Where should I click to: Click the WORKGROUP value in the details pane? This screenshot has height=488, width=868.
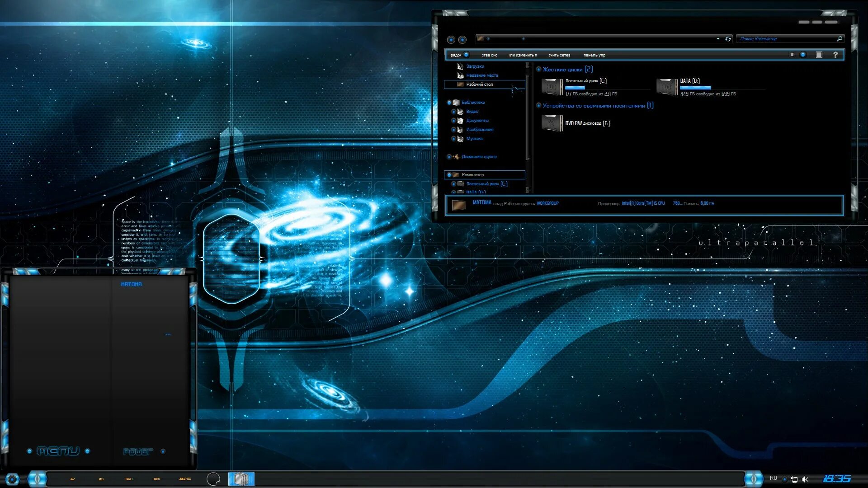(547, 203)
